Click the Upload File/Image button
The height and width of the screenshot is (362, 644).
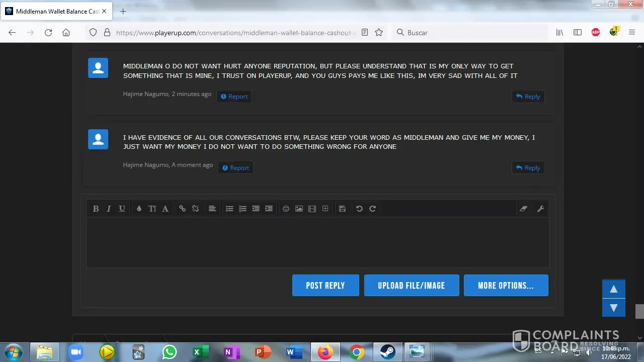(412, 286)
